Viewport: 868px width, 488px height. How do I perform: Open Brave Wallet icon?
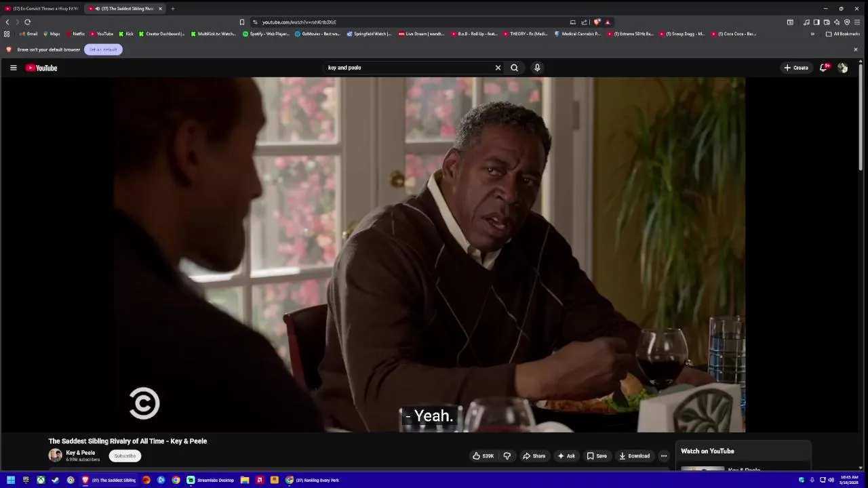click(x=827, y=22)
